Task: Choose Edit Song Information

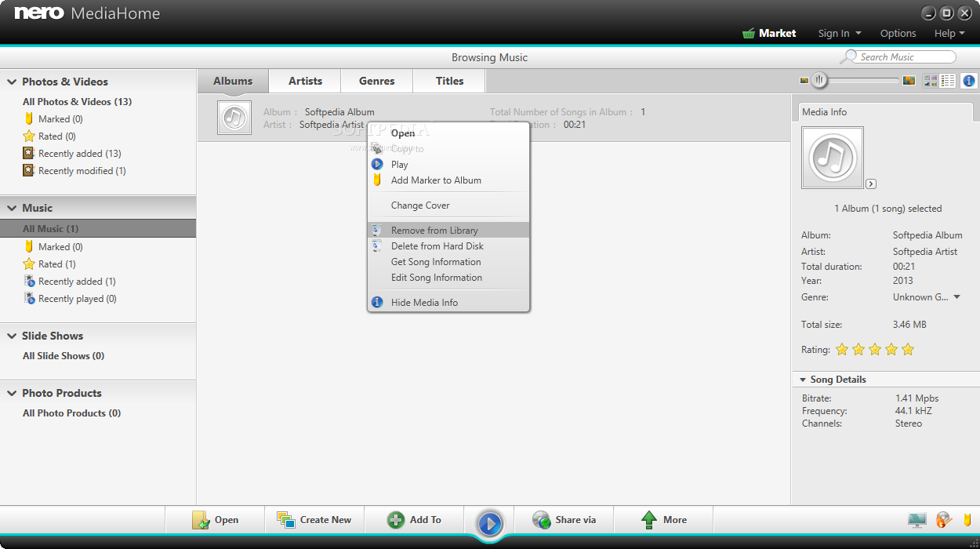Action: click(x=448, y=278)
